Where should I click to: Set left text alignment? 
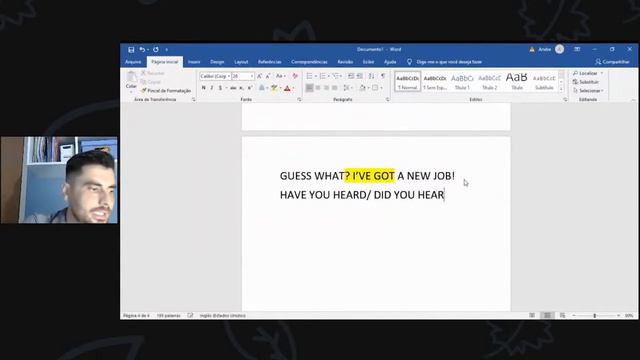309,88
